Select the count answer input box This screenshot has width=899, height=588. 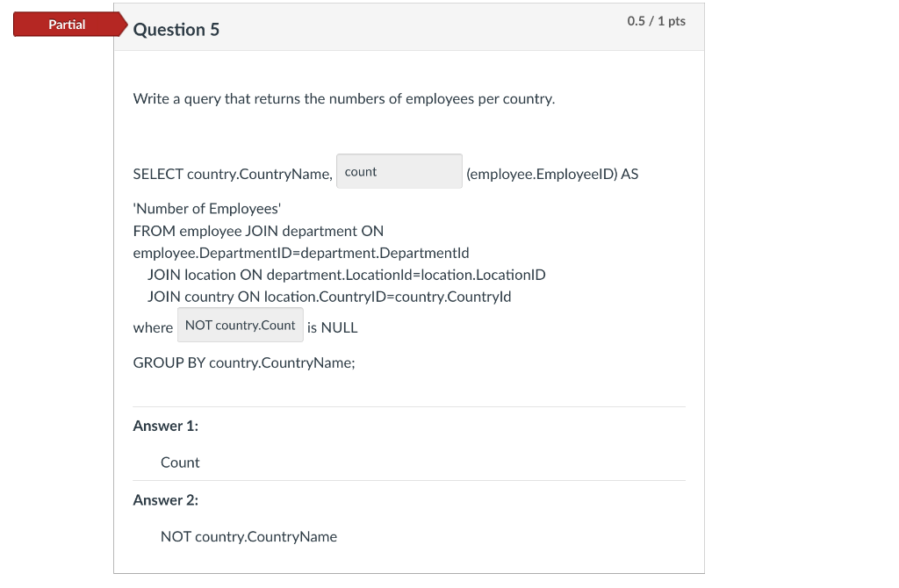[399, 171]
